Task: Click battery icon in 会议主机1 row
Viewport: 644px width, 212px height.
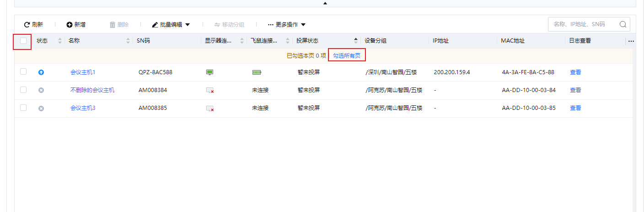Action: tap(257, 72)
